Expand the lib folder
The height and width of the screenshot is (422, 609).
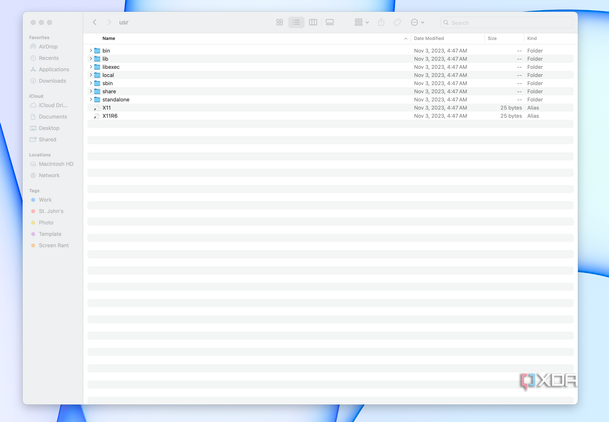coord(90,59)
